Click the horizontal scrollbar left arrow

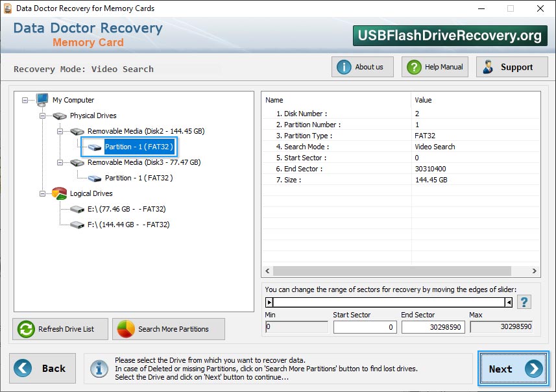[267, 271]
